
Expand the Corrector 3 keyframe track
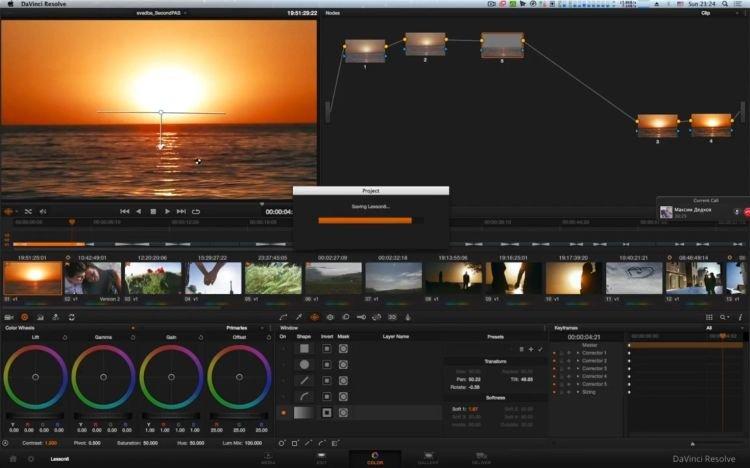(578, 368)
